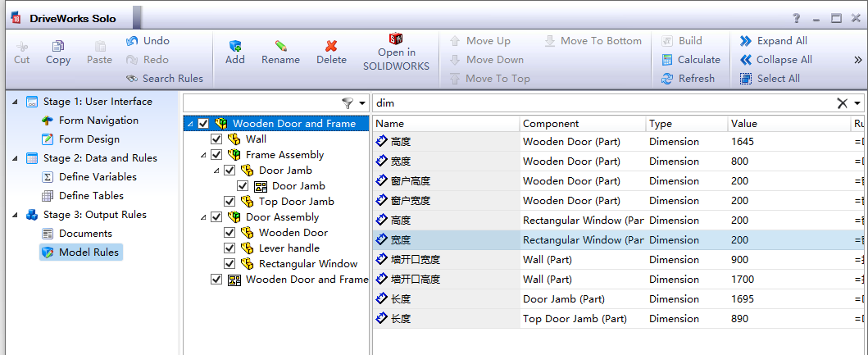The image size is (868, 355).
Task: Sort by the Value column header
Action: [788, 124]
